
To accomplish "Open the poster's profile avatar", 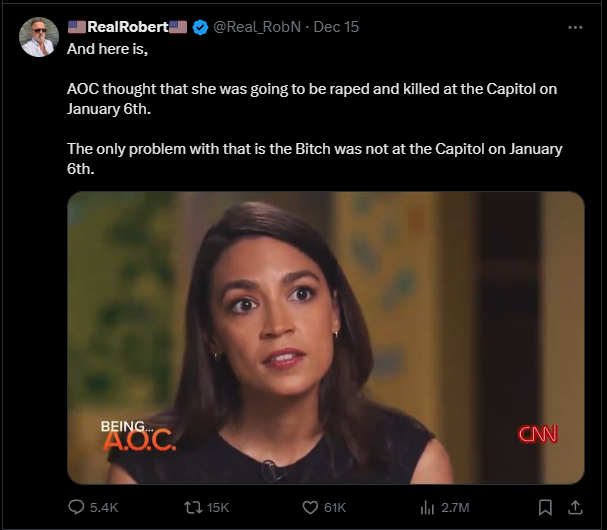I will (39, 37).
